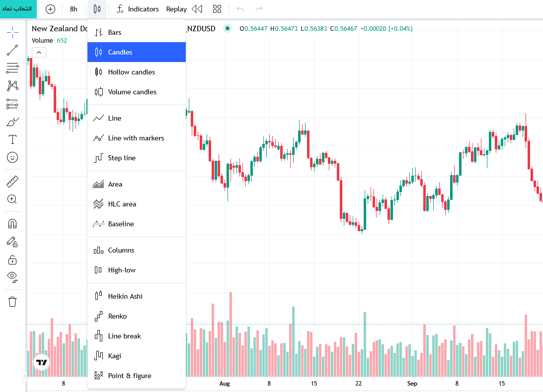Toggle hide all drawings eye icon
Viewport: 543px width, 392px height.
pyautogui.click(x=12, y=277)
